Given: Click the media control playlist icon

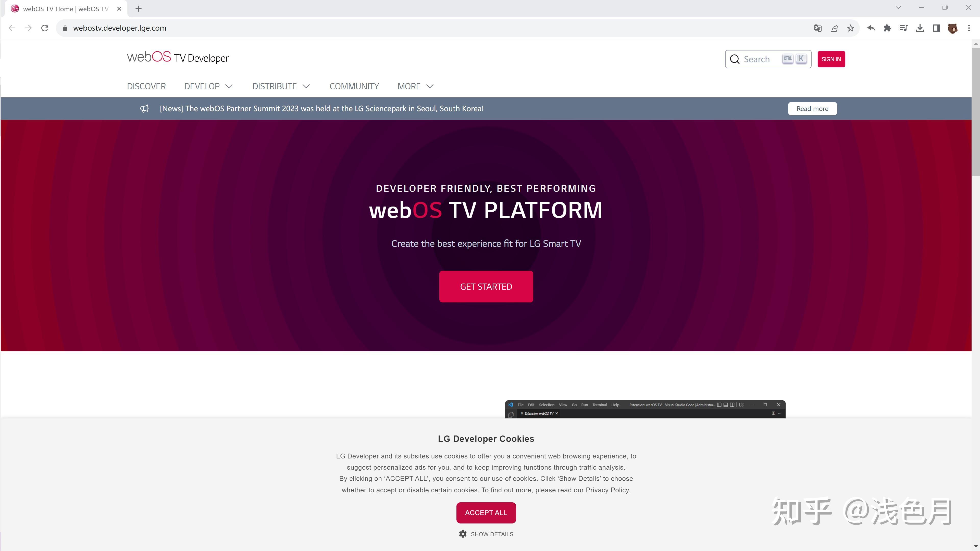Looking at the screenshot, I should (x=903, y=28).
